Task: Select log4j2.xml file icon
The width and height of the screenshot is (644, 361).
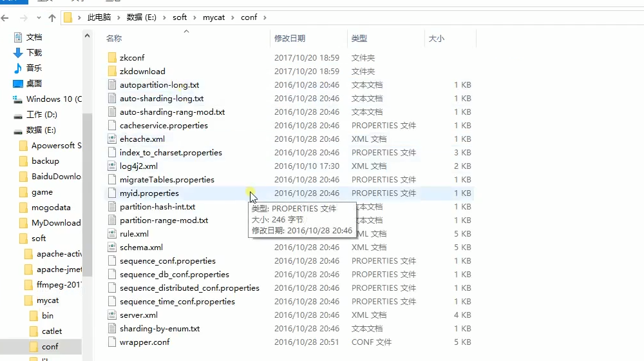Action: 112,166
